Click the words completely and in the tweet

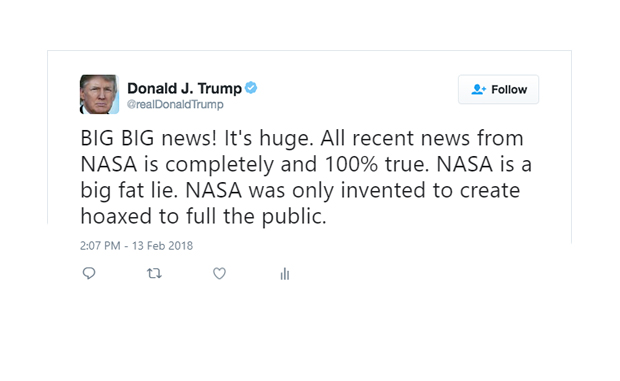coord(241,165)
